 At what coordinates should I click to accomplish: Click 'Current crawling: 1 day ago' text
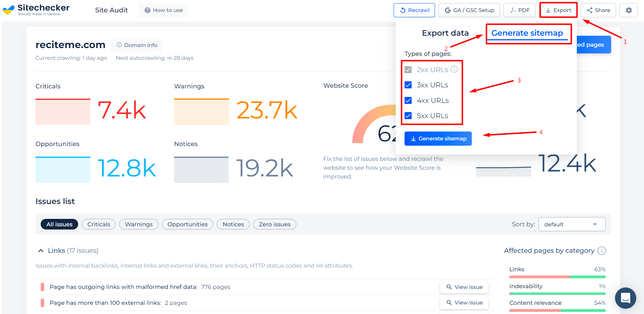coord(71,58)
